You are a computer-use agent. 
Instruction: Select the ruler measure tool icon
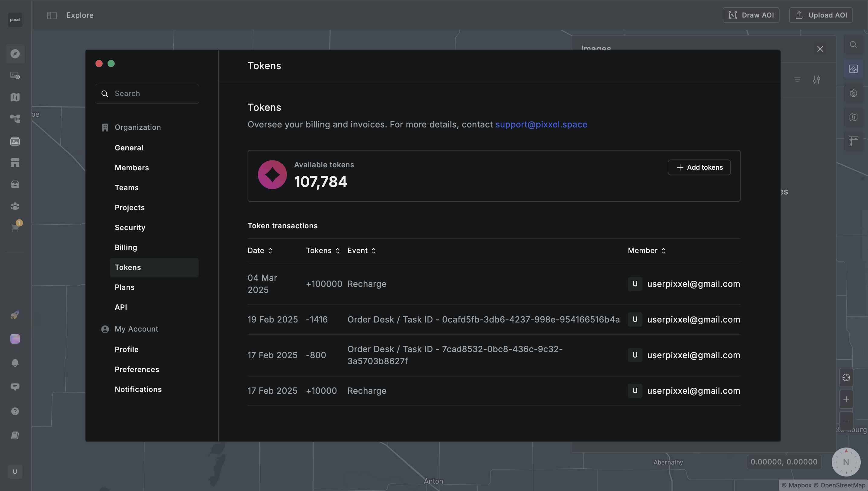pos(853,141)
